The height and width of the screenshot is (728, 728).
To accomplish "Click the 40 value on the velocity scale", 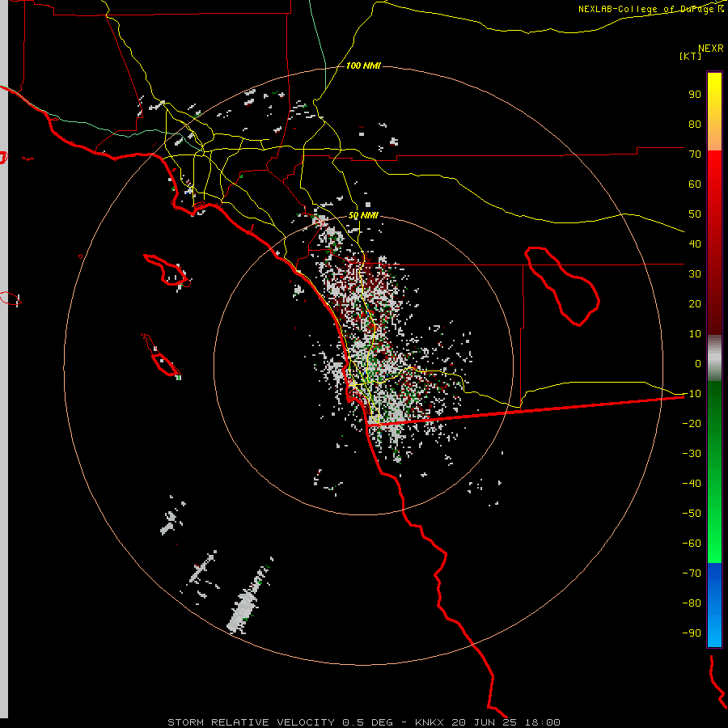I will pos(695,244).
